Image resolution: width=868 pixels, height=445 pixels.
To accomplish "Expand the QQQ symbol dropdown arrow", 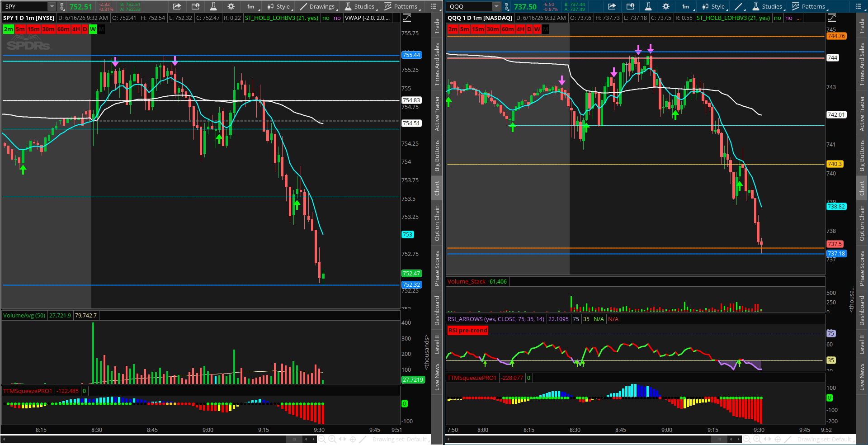I will coord(496,6).
